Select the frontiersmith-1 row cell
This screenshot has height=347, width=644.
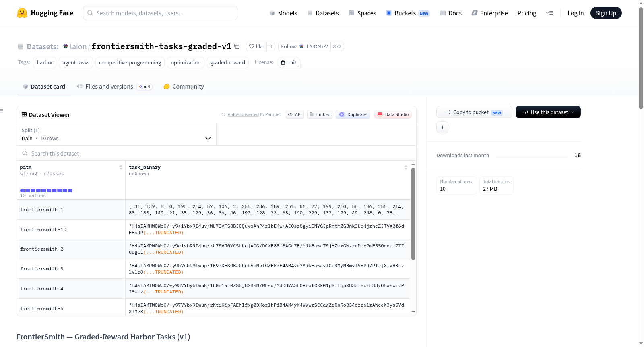71,210
